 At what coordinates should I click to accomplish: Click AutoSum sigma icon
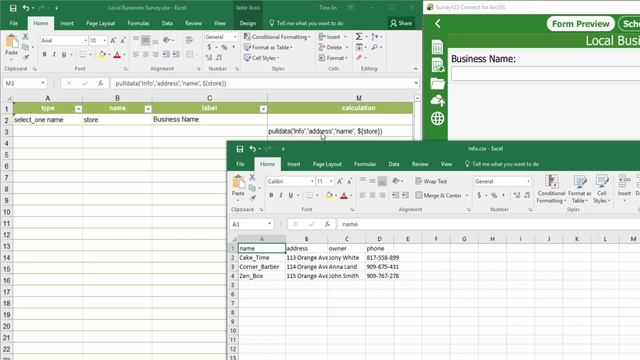pos(359,37)
